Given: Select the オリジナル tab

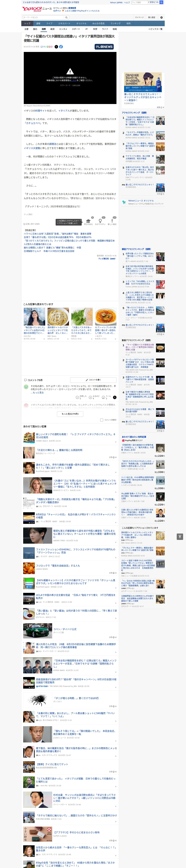Looking at the screenshot, I should tap(81, 24).
